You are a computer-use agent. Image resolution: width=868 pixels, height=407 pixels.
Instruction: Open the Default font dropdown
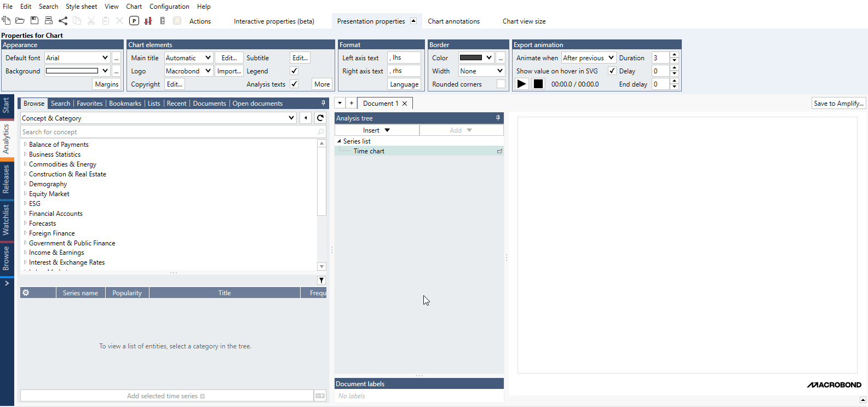pos(105,58)
